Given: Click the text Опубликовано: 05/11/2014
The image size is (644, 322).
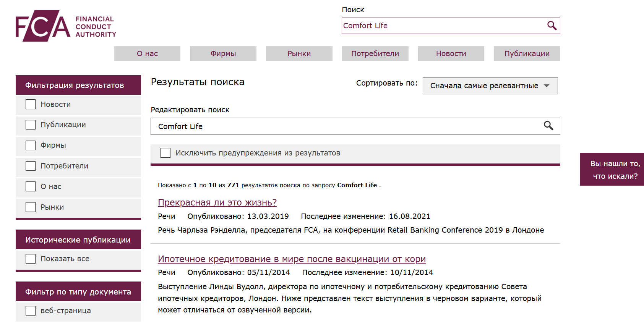Looking at the screenshot, I should pos(238,272).
